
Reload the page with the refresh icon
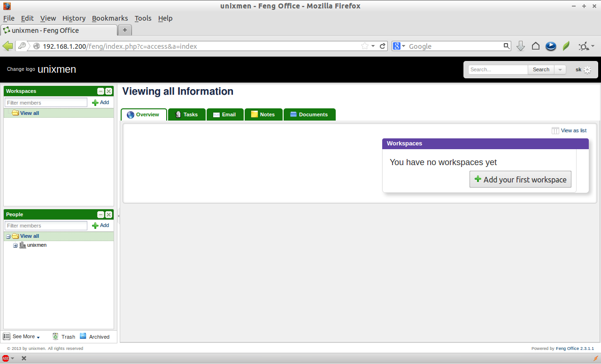(383, 46)
